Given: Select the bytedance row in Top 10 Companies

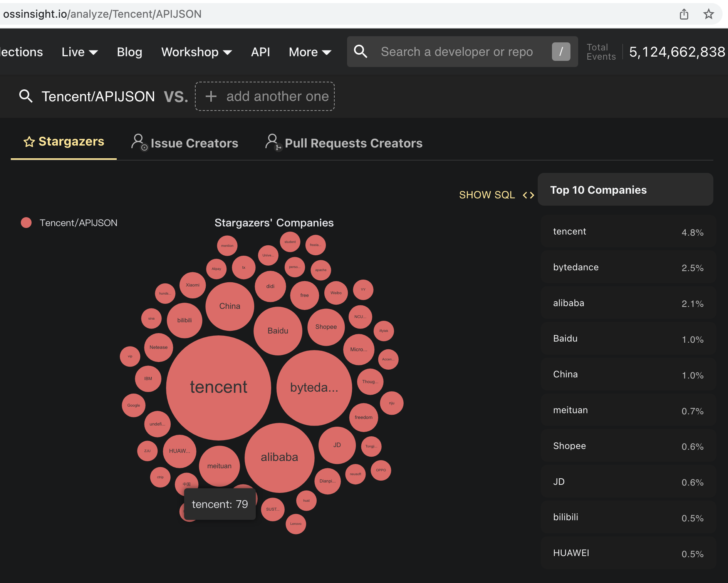Looking at the screenshot, I should (628, 268).
